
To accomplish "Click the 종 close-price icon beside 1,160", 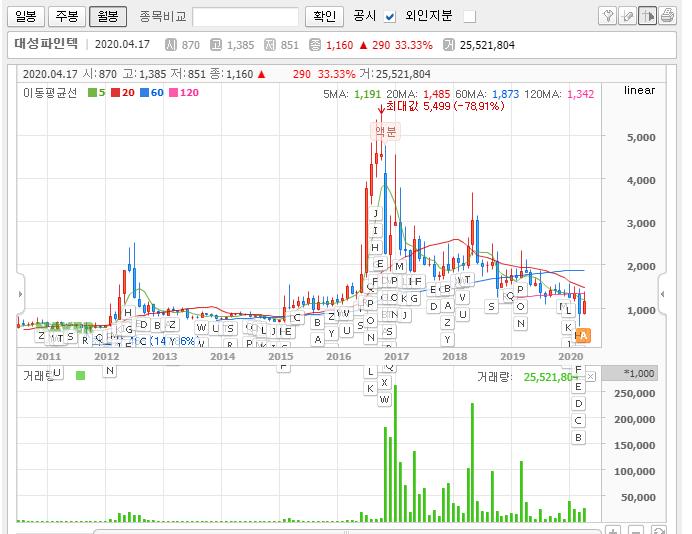I will click(x=315, y=45).
